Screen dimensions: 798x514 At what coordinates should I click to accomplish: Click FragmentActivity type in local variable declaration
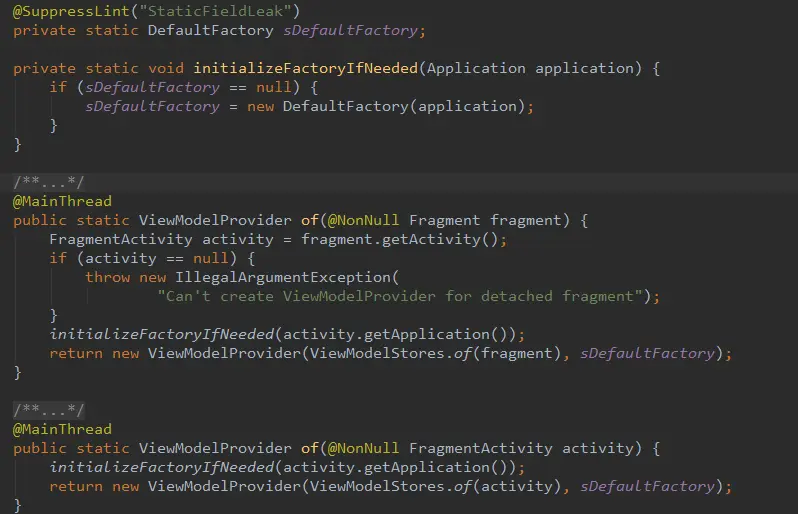point(121,239)
